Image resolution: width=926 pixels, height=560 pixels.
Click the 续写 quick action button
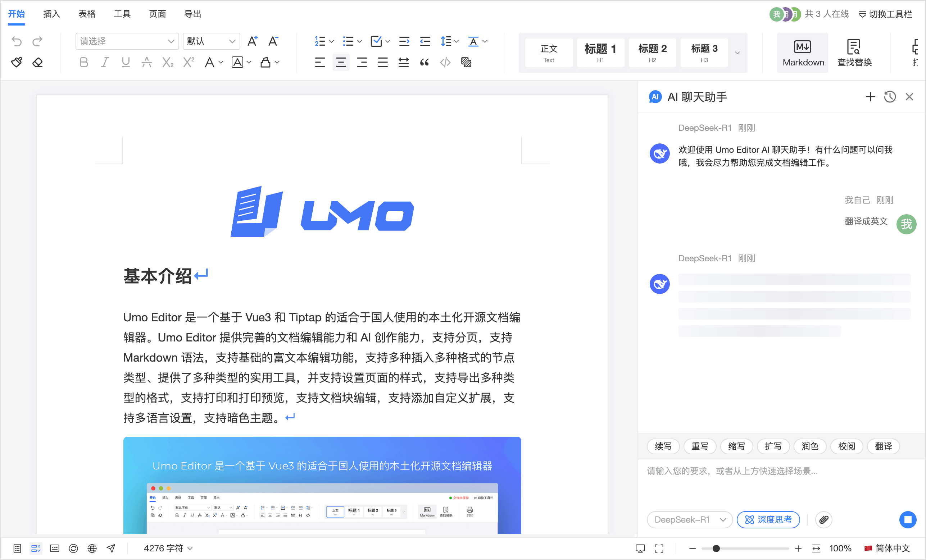click(x=663, y=446)
